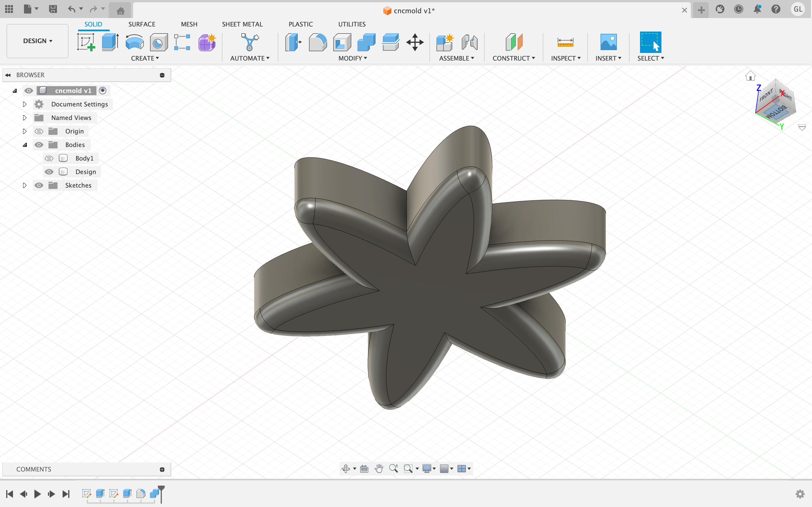Show the hidden Body1 body
The width and height of the screenshot is (812, 507).
pos(49,158)
